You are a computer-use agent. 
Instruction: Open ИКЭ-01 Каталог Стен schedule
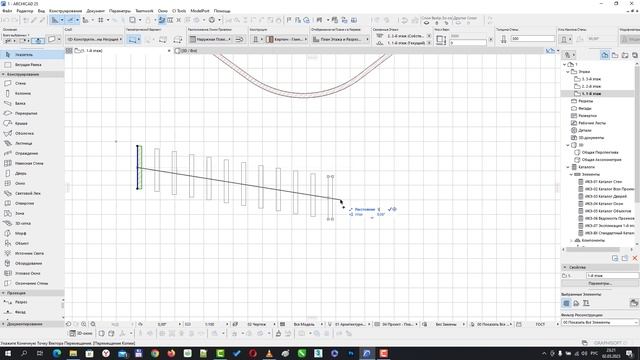603,182
